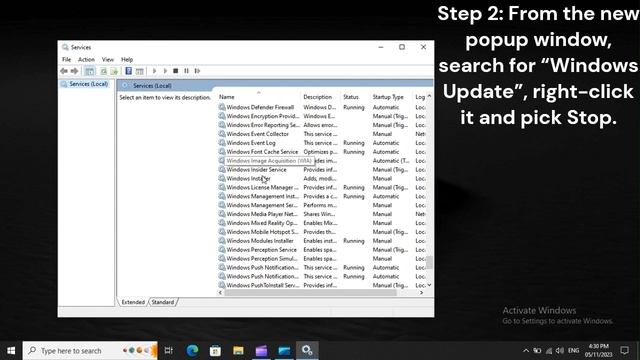Select the Windows Event Log service
This screenshot has height=360, width=640.
point(251,143)
